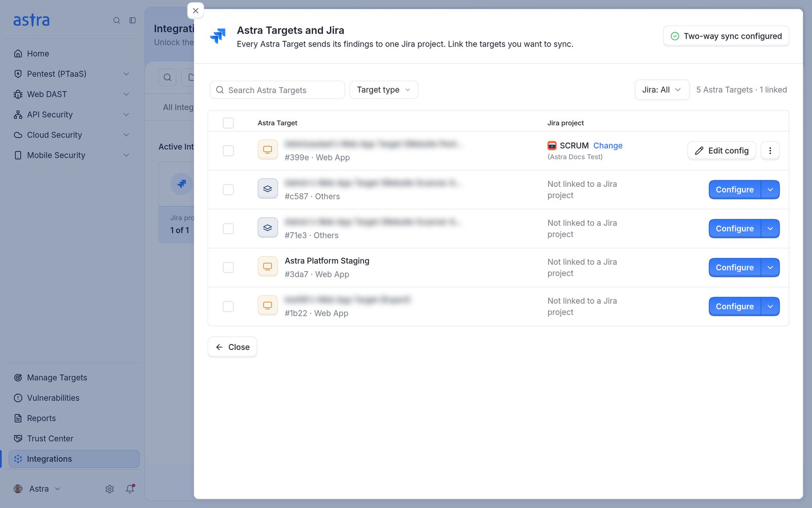Close the dialog with the X icon
Viewport: 812px width, 508px height.
pyautogui.click(x=195, y=11)
